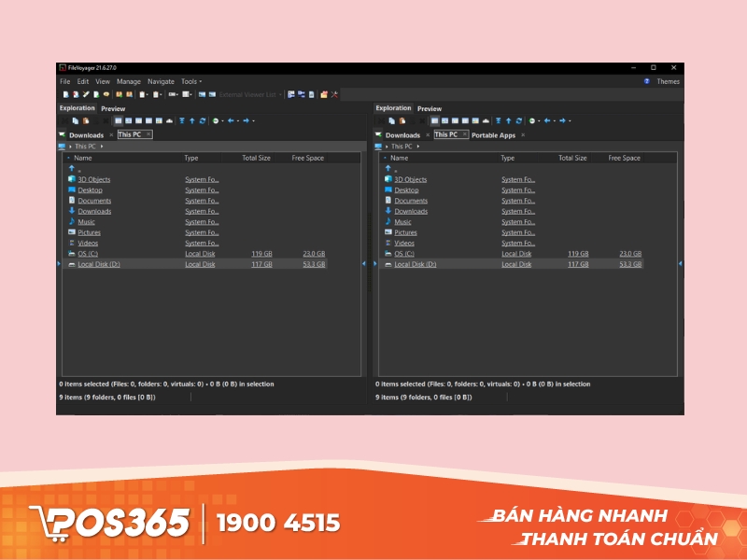This screenshot has width=747, height=560.
Task: Open the Manage menu
Action: click(x=129, y=81)
